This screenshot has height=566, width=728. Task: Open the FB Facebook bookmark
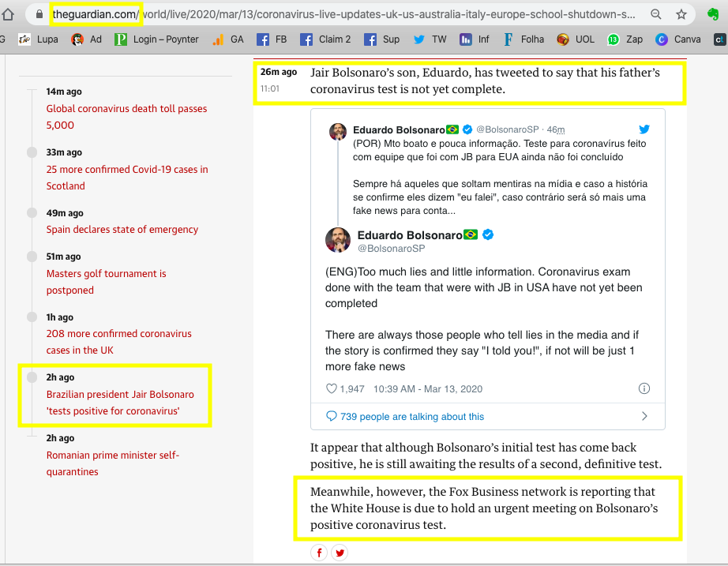coord(272,39)
